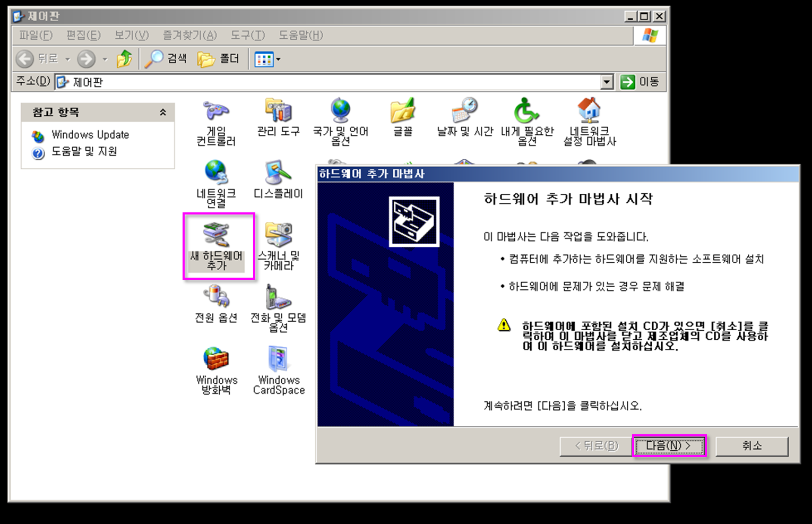Screen dimensions: 812x524
Task: Collapse the 참고 항목 panel
Action: pos(163,112)
